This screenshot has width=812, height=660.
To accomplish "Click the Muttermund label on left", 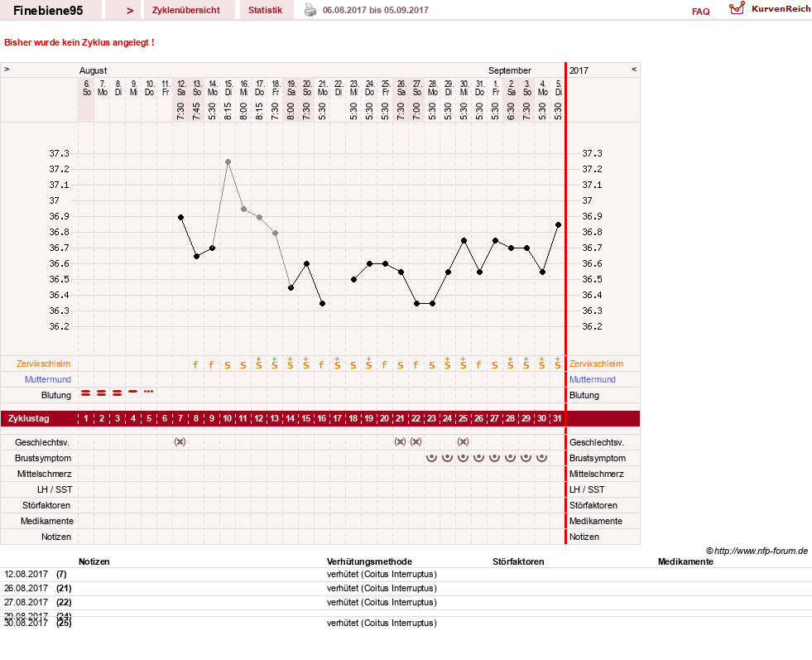I will 48,379.
